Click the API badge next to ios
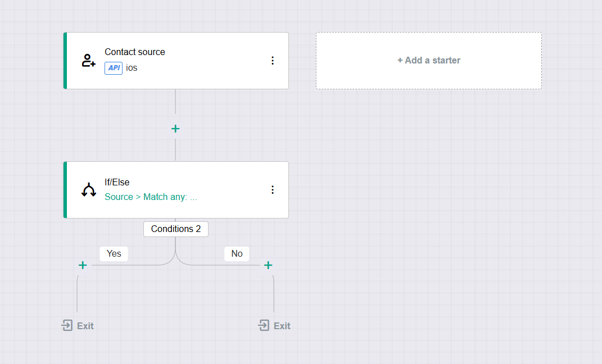Image resolution: width=602 pixels, height=364 pixels. [114, 68]
